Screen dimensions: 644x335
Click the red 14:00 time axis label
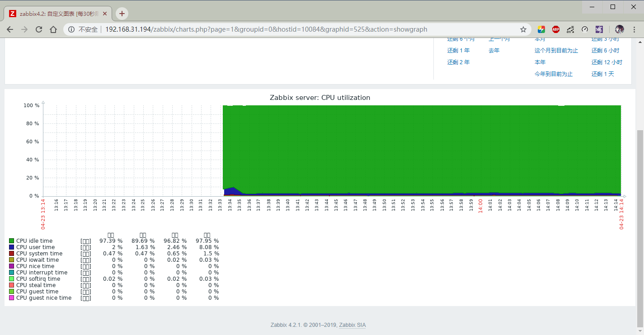tap(480, 205)
